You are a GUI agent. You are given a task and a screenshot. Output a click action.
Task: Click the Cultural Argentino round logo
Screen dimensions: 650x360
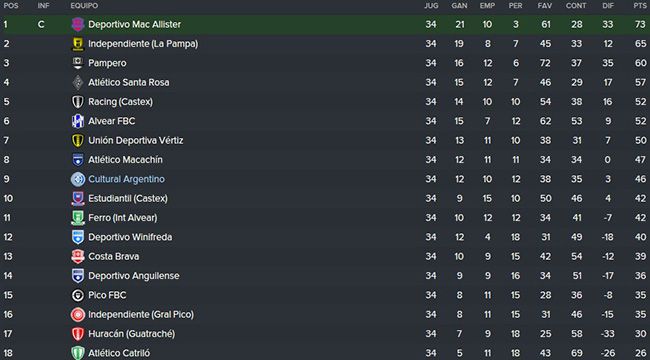point(78,179)
